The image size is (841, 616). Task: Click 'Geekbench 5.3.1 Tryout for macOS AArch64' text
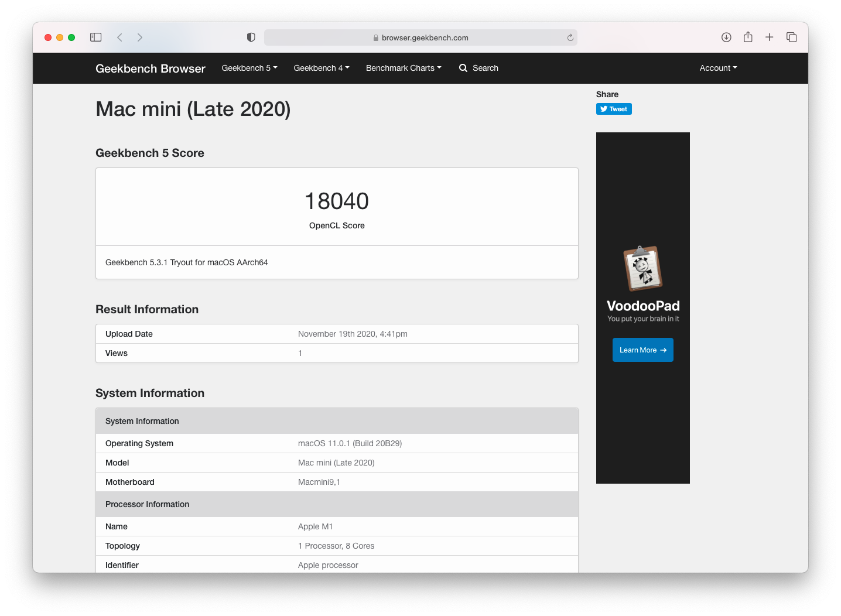click(x=187, y=262)
